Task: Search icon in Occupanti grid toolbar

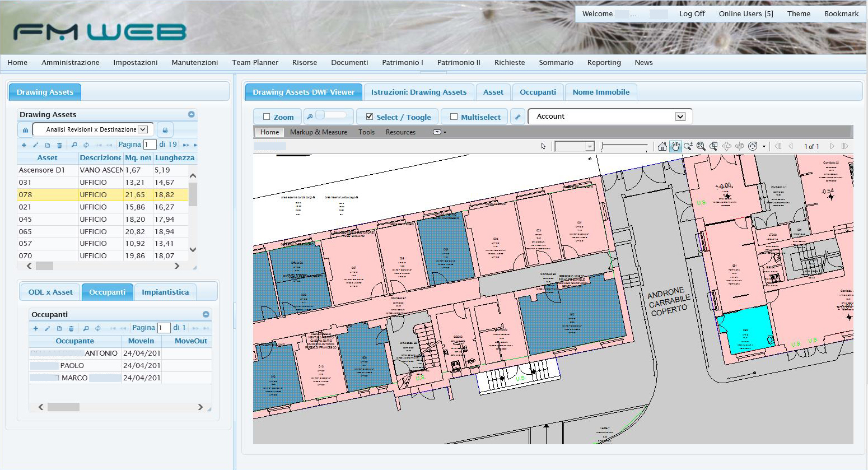Action: [x=86, y=328]
